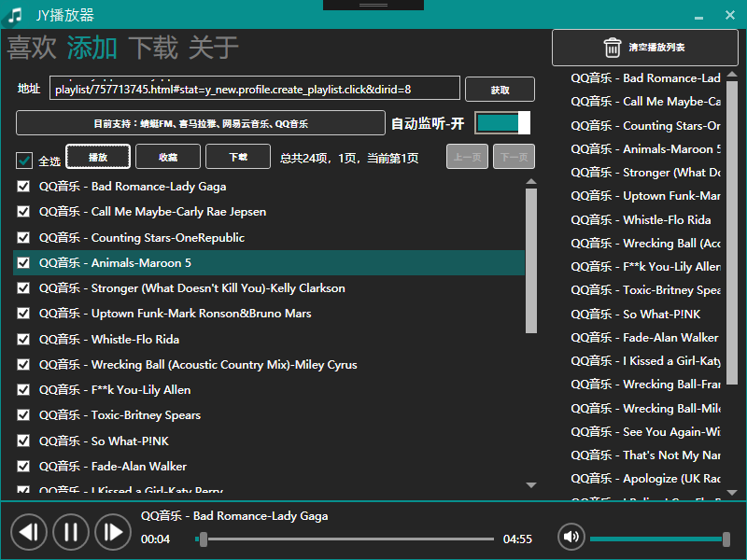Viewport: 747px width, 560px height.
Task: Open the 关于 tab
Action: pos(214,48)
